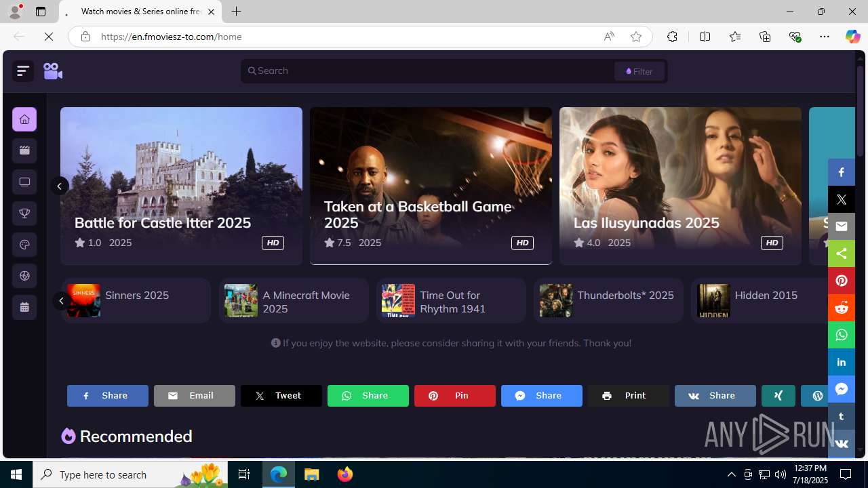This screenshot has width=868, height=488.
Task: Share via Tumblr floating side icon
Action: 841,416
